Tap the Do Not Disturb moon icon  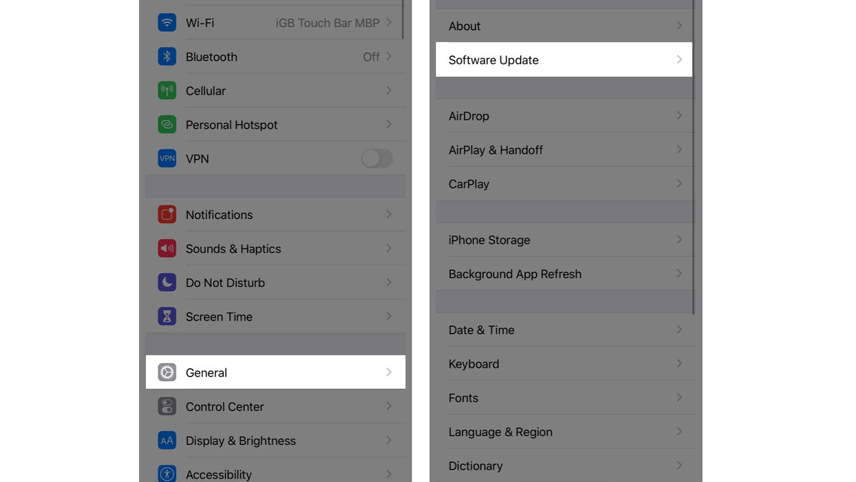click(x=167, y=282)
